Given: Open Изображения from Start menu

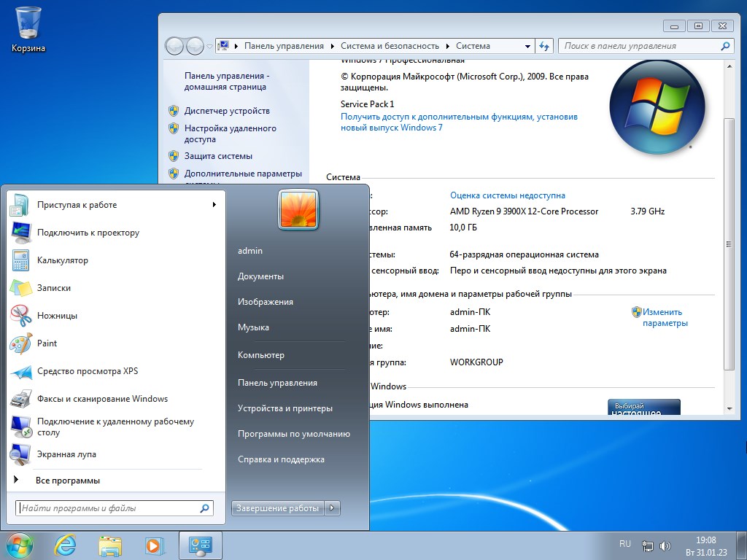Looking at the screenshot, I should tap(266, 302).
